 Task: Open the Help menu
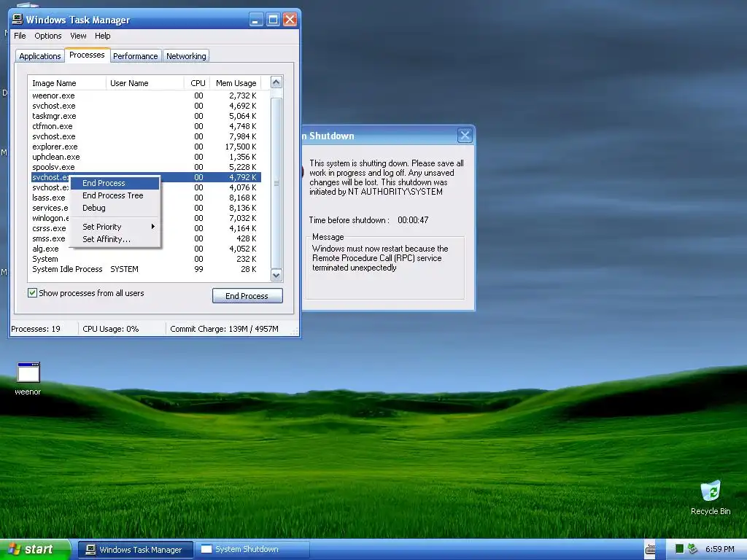pos(102,36)
